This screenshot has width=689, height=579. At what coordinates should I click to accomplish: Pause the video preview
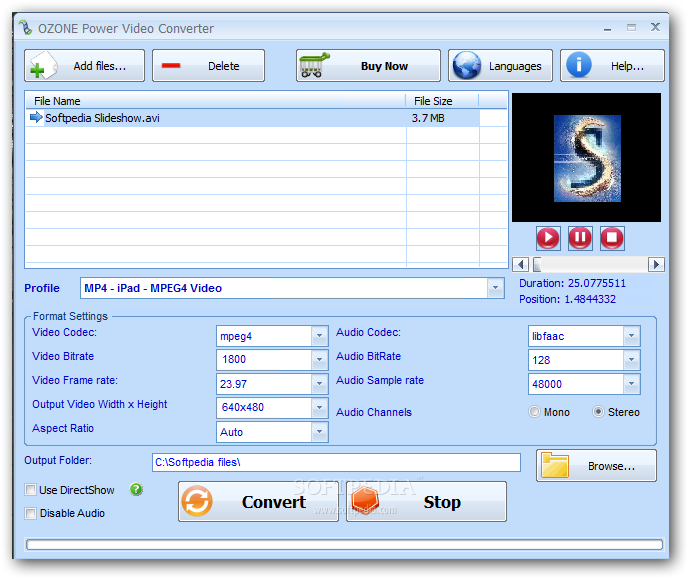[580, 238]
